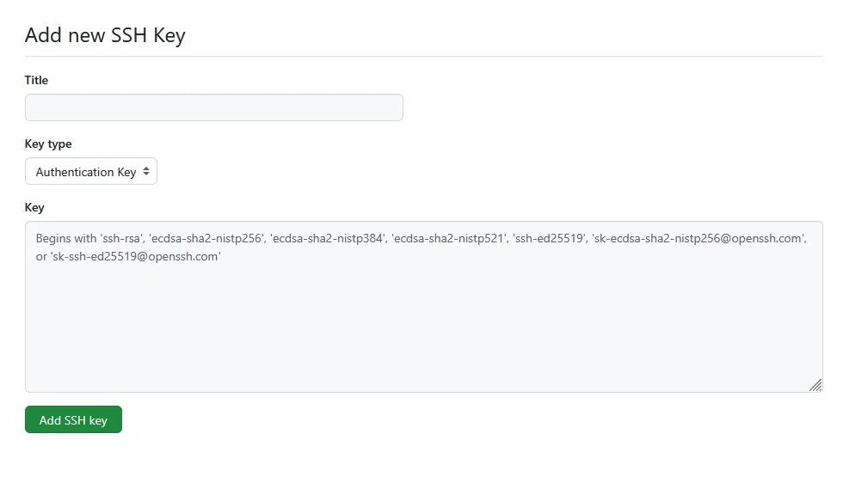Click 'ecdsa-sha2-nistp384' in the Key placeholder
The width and height of the screenshot is (868, 477).
click(x=327, y=239)
